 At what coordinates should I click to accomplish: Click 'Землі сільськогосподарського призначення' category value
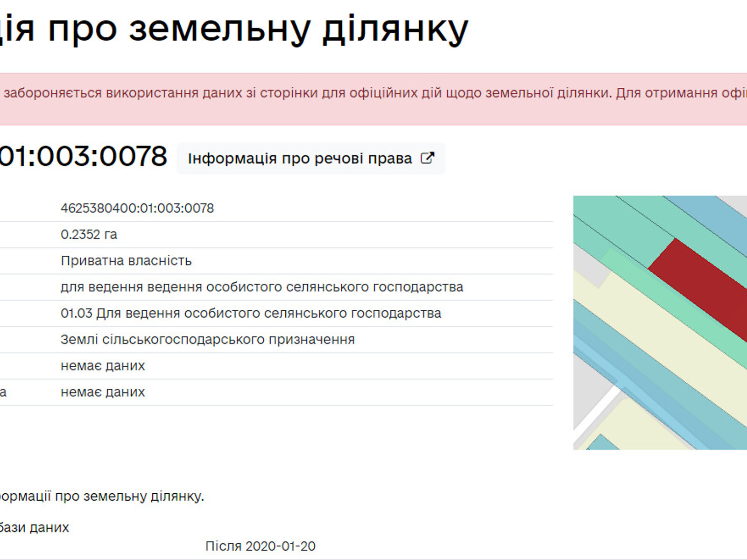point(208,339)
